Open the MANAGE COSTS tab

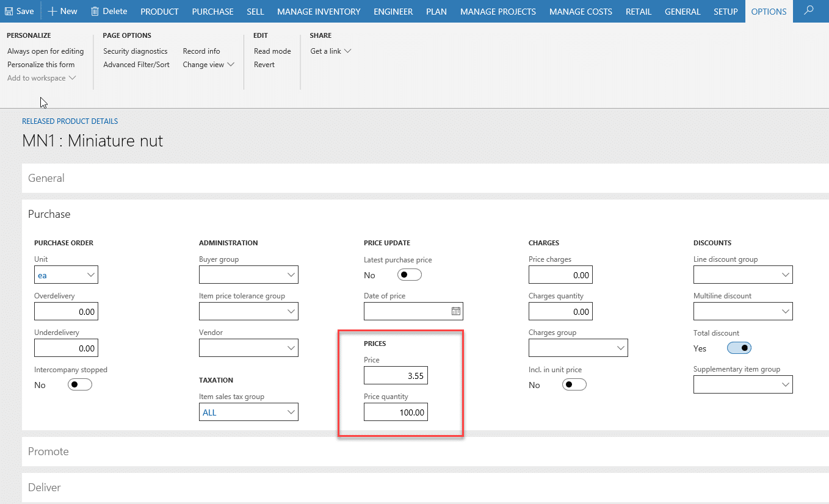pyautogui.click(x=581, y=12)
